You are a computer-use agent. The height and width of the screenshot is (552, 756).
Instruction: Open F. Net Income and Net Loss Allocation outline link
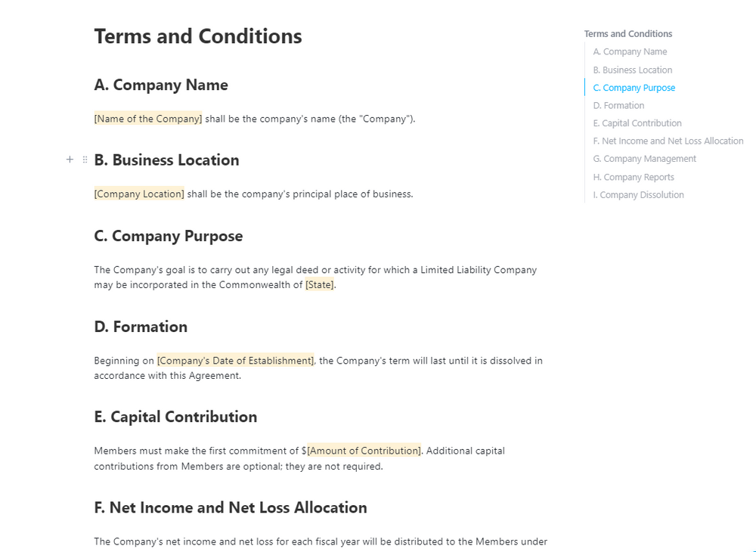[668, 141]
